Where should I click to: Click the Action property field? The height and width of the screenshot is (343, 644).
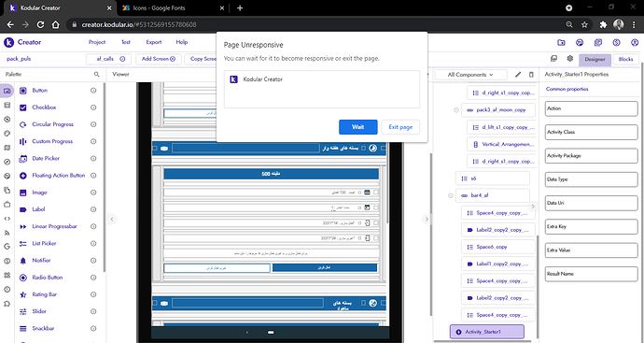click(x=591, y=108)
